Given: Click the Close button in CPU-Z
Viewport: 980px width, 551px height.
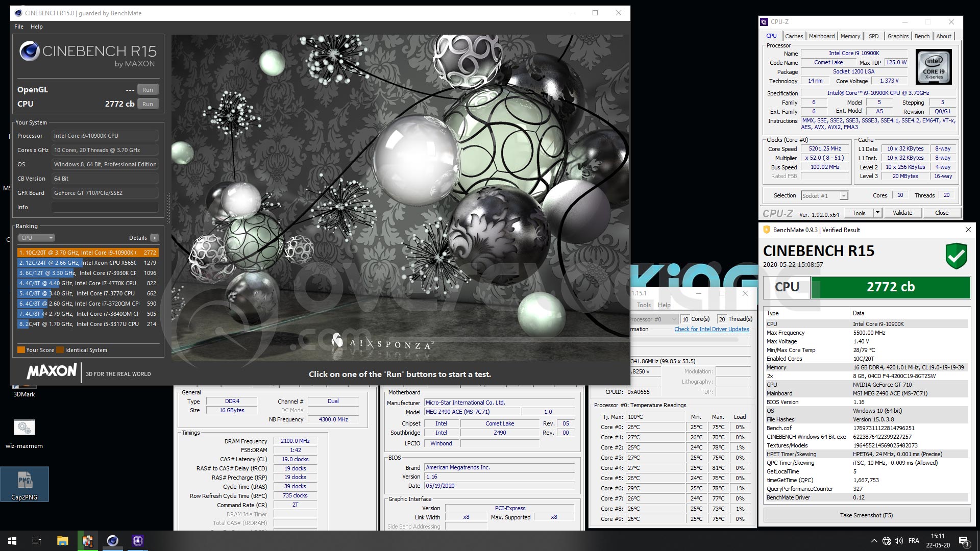Looking at the screenshot, I should tap(942, 213).
